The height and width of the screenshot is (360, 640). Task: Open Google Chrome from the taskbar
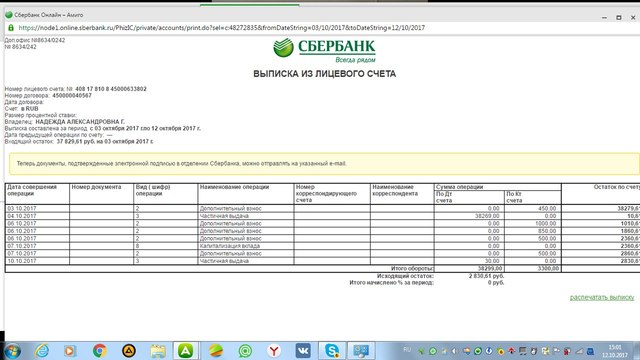pos(99,351)
